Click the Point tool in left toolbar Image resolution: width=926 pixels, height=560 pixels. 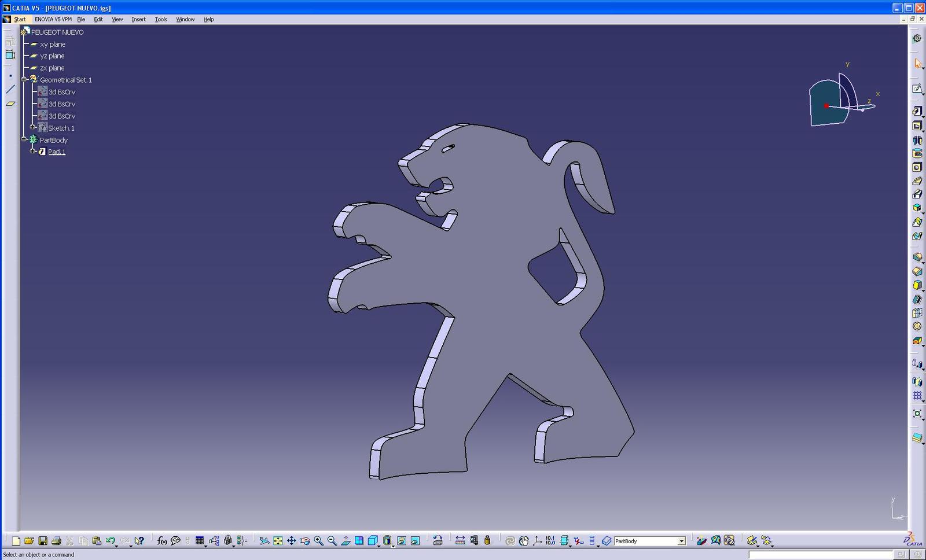click(x=10, y=76)
